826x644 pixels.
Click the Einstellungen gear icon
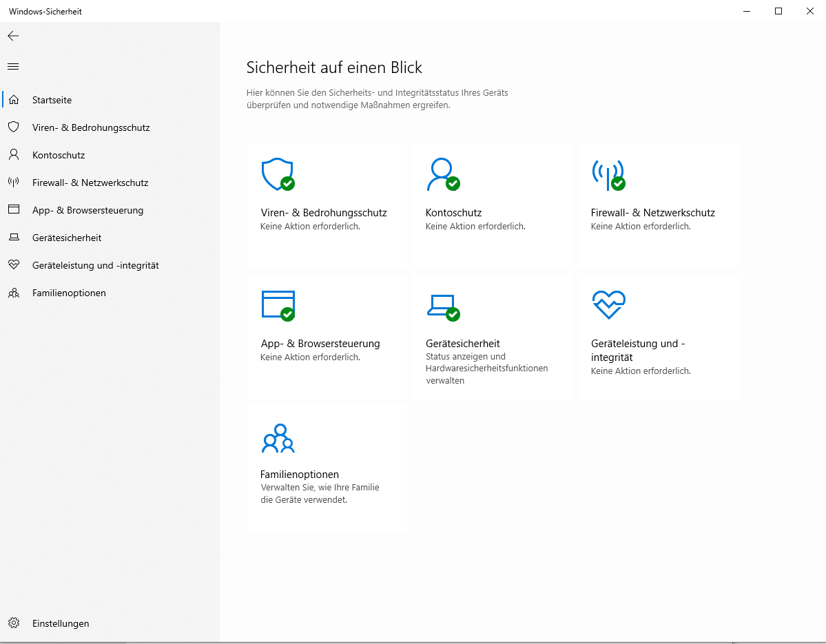pos(14,623)
